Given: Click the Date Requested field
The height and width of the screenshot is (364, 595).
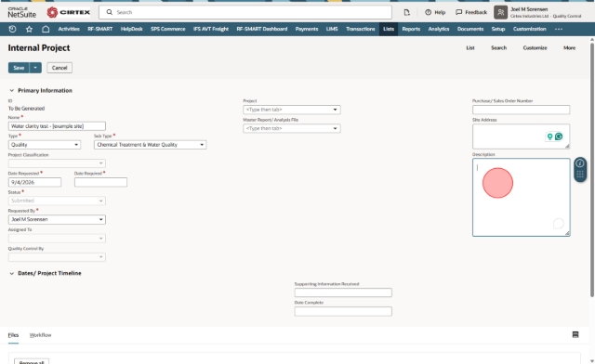Looking at the screenshot, I should click(34, 182).
